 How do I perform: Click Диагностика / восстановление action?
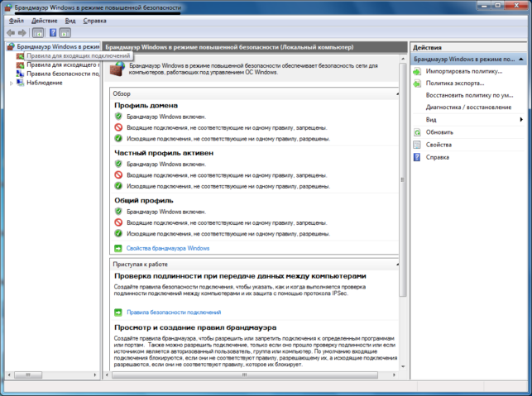(468, 107)
